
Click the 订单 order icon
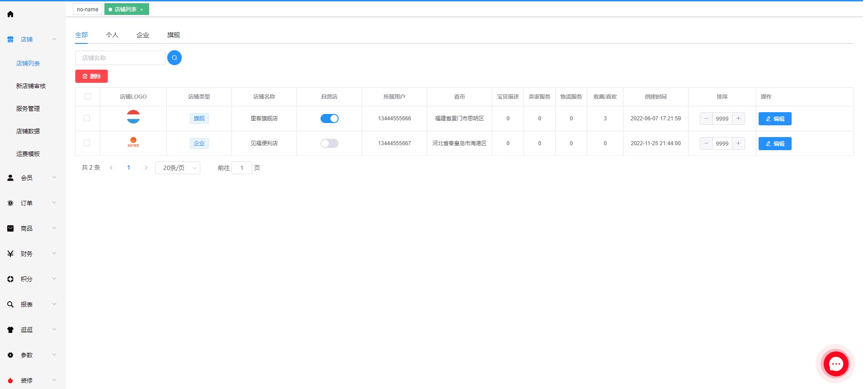(10, 203)
